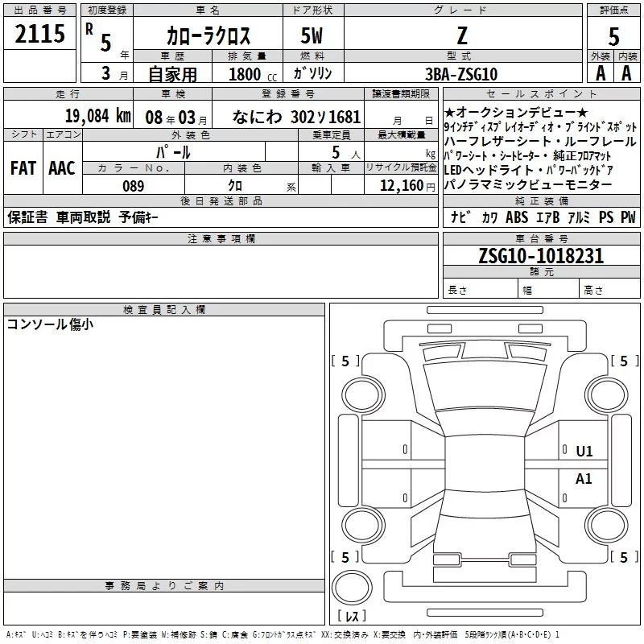
Task: Click the vehicle history value 自家用
Action: tap(172, 74)
